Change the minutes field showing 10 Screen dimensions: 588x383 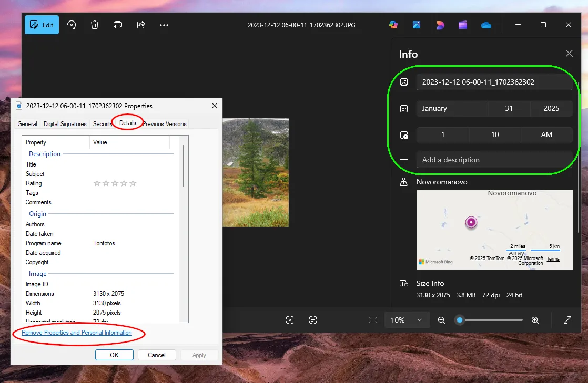pos(495,134)
